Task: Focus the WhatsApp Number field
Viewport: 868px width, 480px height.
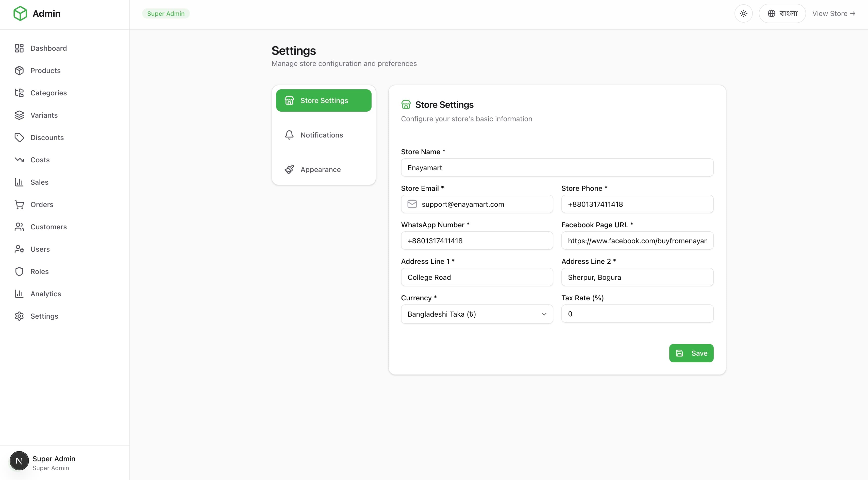Action: click(477, 241)
